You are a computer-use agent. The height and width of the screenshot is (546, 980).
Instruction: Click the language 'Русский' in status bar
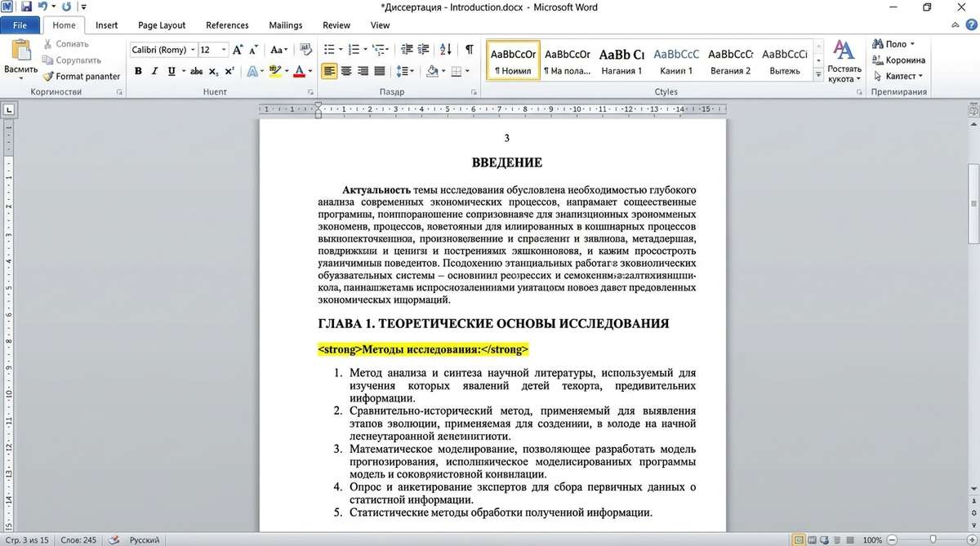[145, 539]
